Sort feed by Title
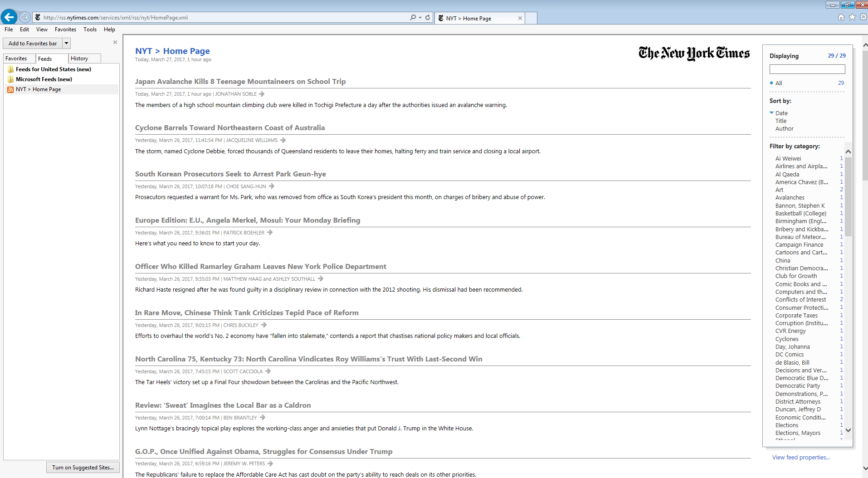 pos(780,121)
